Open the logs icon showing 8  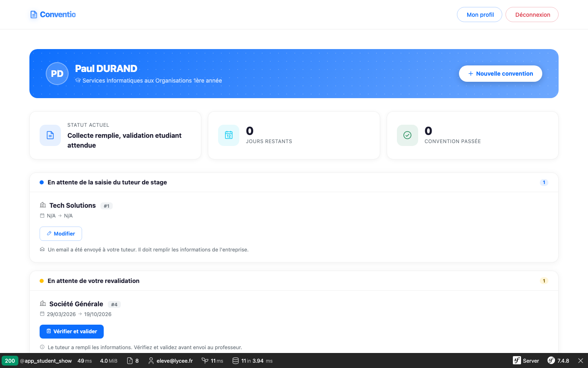point(133,361)
